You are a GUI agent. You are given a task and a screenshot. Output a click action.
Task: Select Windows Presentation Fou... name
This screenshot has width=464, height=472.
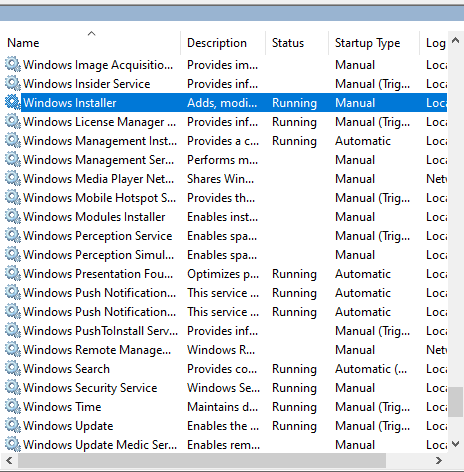(98, 274)
